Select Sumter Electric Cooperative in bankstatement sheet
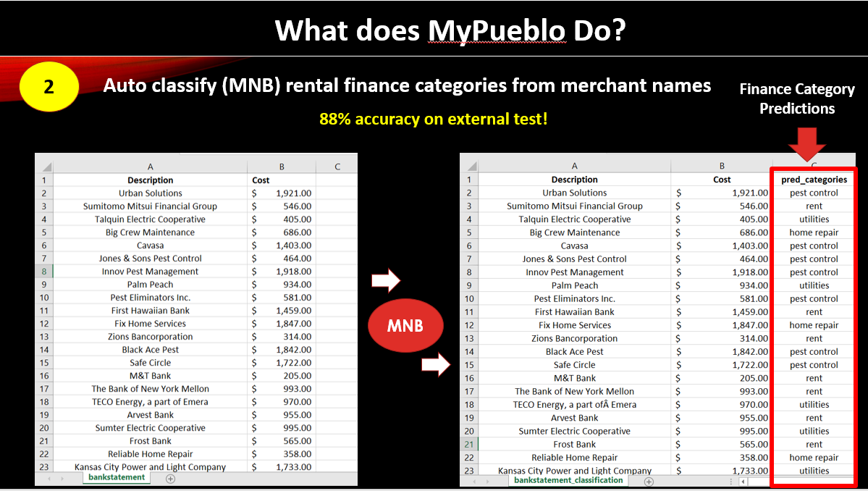The width and height of the screenshot is (868, 491). (x=150, y=428)
